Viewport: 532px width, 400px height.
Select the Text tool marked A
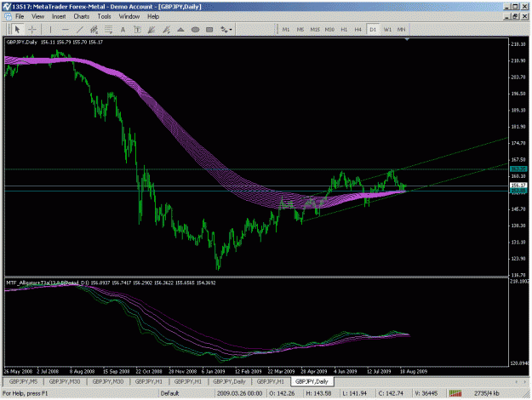[x=123, y=30]
